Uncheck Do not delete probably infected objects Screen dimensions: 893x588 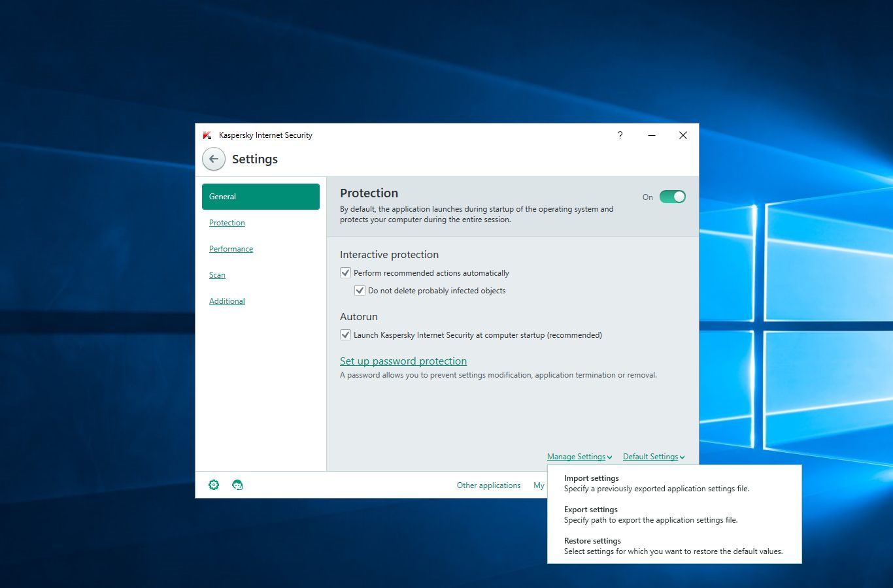pyautogui.click(x=360, y=290)
